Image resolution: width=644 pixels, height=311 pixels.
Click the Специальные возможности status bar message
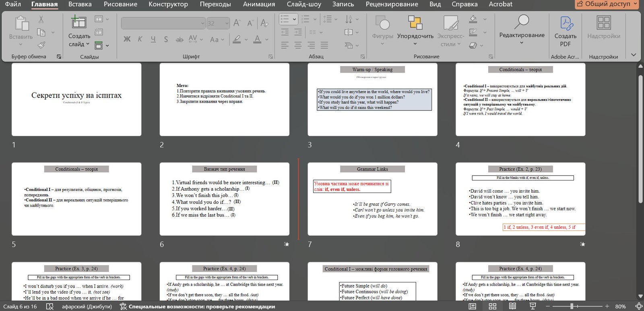pyautogui.click(x=201, y=307)
